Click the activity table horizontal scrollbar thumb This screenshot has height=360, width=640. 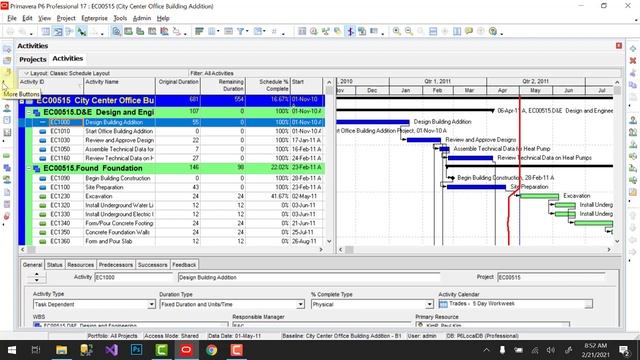coord(31,249)
